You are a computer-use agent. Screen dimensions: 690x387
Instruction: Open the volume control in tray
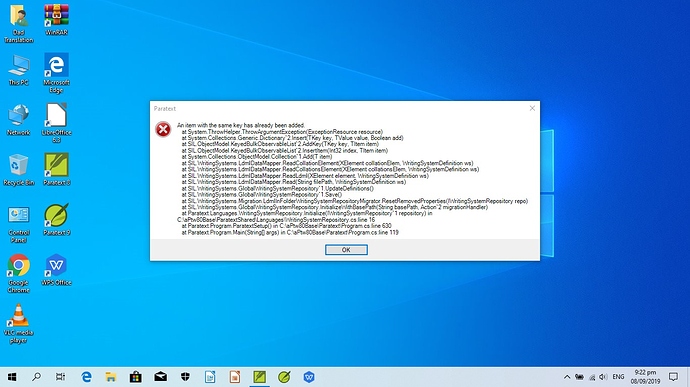click(x=603, y=377)
